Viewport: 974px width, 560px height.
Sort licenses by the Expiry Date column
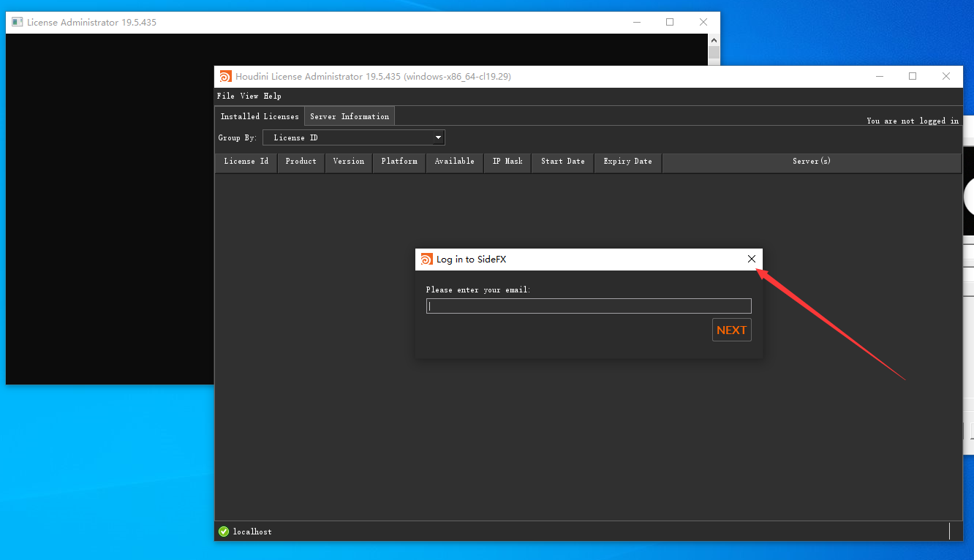click(x=627, y=162)
